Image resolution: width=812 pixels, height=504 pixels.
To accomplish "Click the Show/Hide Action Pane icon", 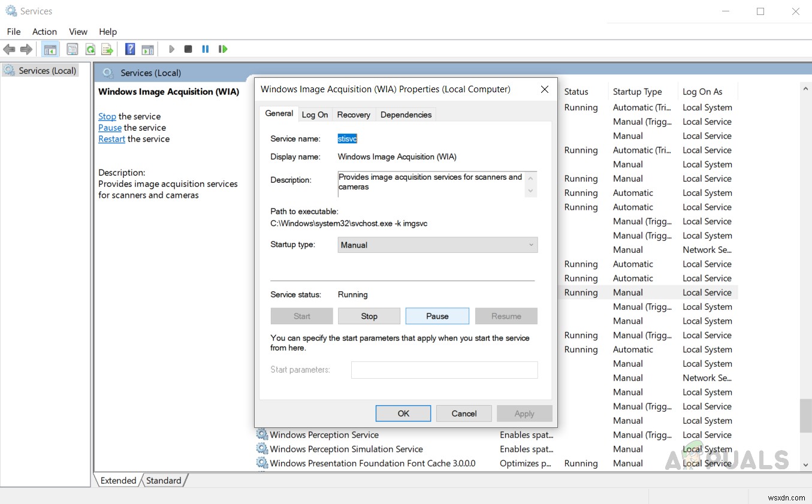I will tap(147, 49).
